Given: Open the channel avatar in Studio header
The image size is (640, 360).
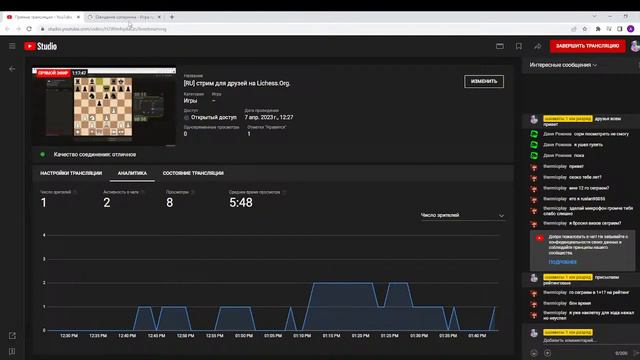Looking at the screenshot, I should (x=635, y=46).
